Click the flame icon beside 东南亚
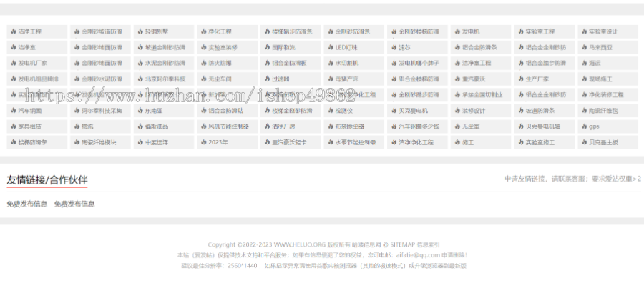Screen dimensions: 644x283 140,111
